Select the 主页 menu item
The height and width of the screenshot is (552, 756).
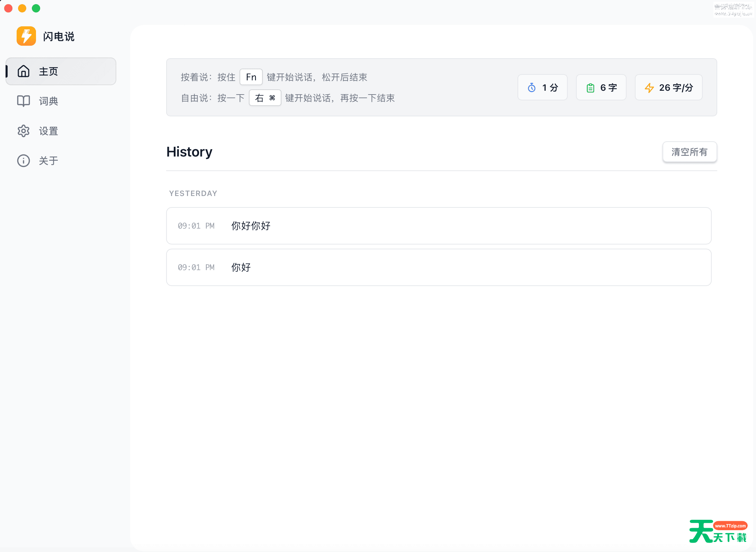pyautogui.click(x=48, y=71)
